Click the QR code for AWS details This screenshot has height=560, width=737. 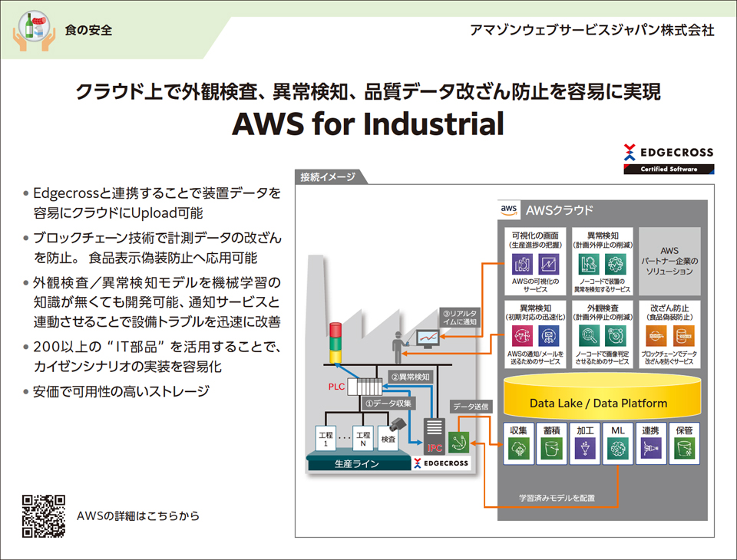click(x=43, y=516)
